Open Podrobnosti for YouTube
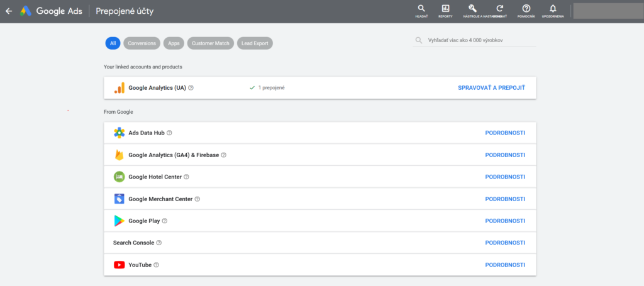 (x=505, y=265)
